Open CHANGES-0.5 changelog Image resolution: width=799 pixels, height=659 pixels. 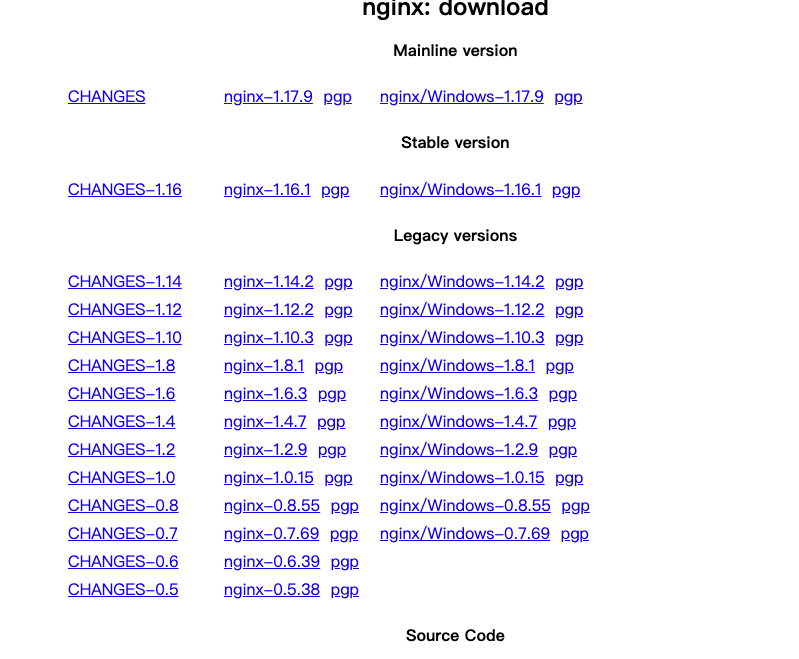click(x=123, y=590)
